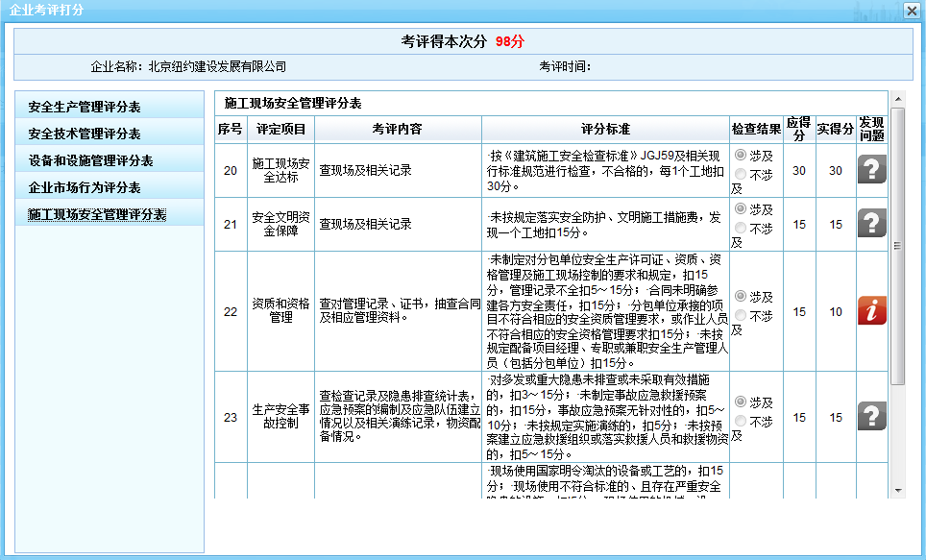Select 不涉及 for row 21 安全文明资金保障
The height and width of the screenshot is (560, 926).
[x=741, y=228]
